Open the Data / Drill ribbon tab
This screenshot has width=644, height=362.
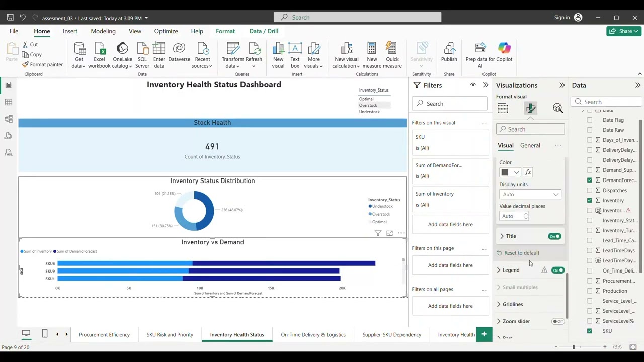[264, 31]
